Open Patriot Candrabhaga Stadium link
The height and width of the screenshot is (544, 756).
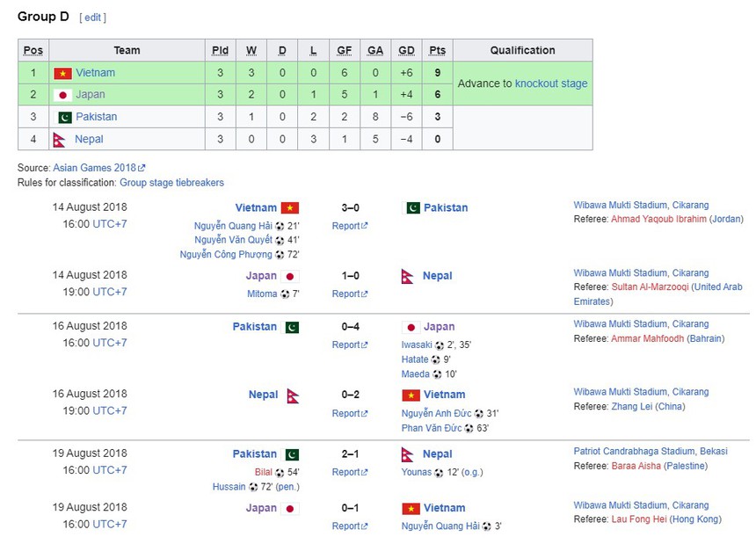click(x=651, y=451)
